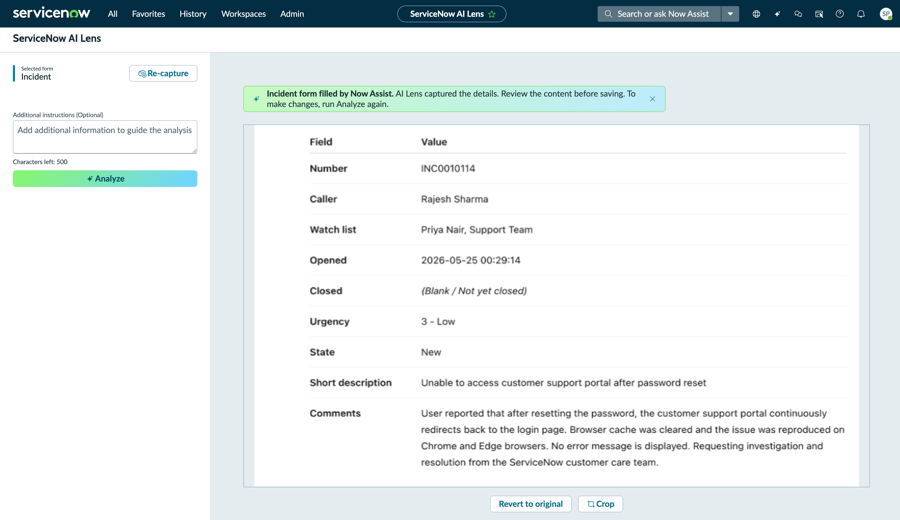Open the History menu

coord(193,14)
